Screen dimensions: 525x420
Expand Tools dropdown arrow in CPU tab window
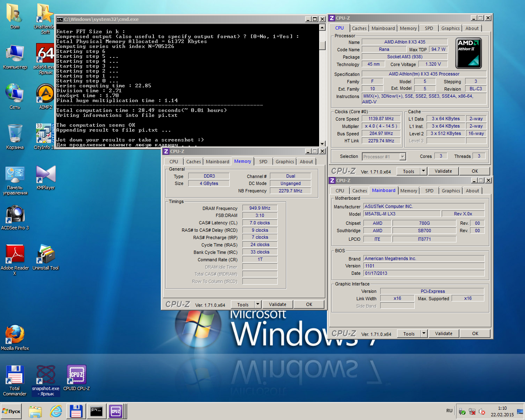tap(423, 171)
